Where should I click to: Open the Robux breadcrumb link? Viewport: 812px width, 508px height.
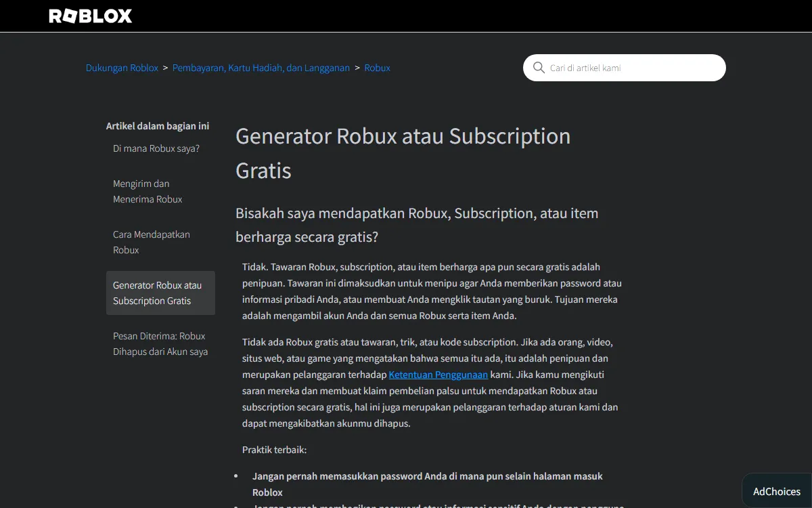click(x=377, y=68)
